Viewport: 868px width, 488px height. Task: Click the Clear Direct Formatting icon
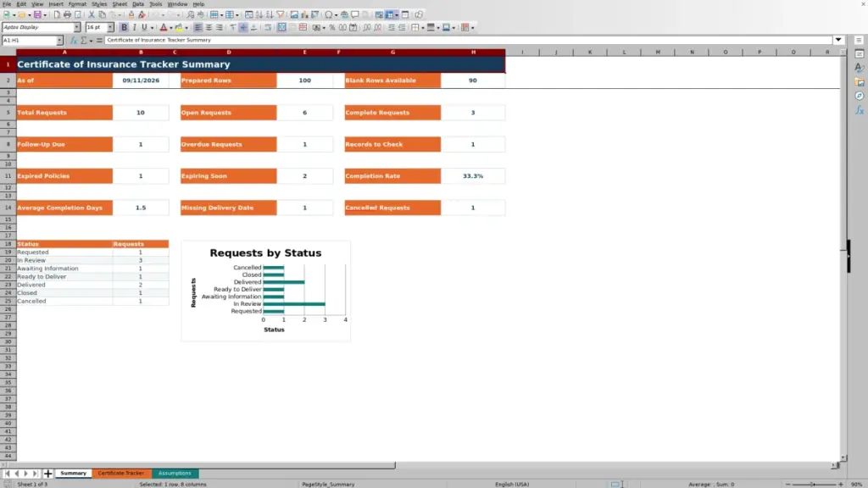tap(142, 14)
